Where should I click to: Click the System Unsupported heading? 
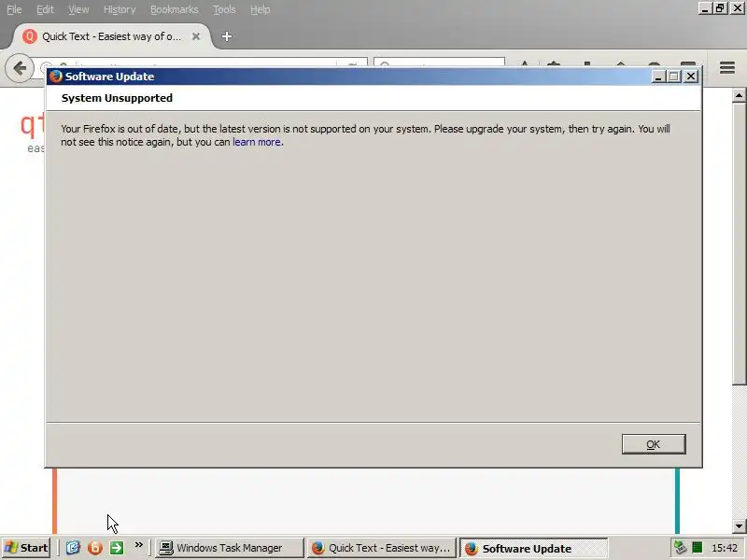(117, 98)
